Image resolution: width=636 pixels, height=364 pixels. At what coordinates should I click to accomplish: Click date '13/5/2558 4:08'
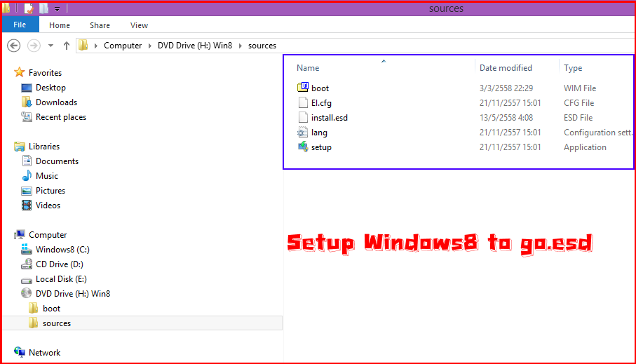(506, 118)
